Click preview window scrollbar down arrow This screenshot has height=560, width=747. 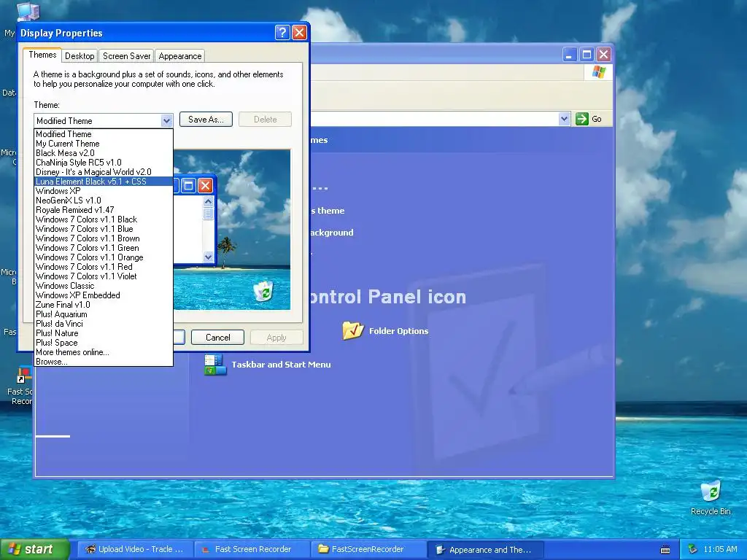208,257
